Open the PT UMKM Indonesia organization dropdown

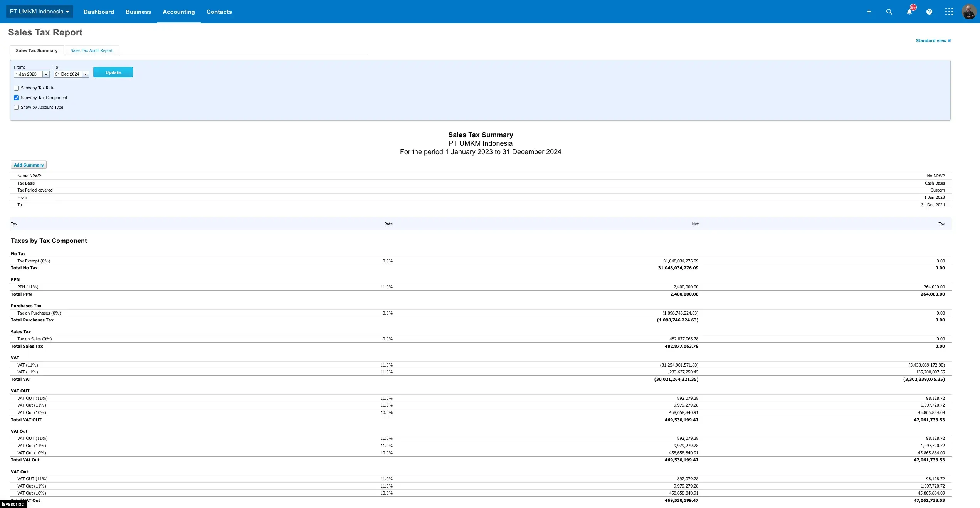click(39, 12)
